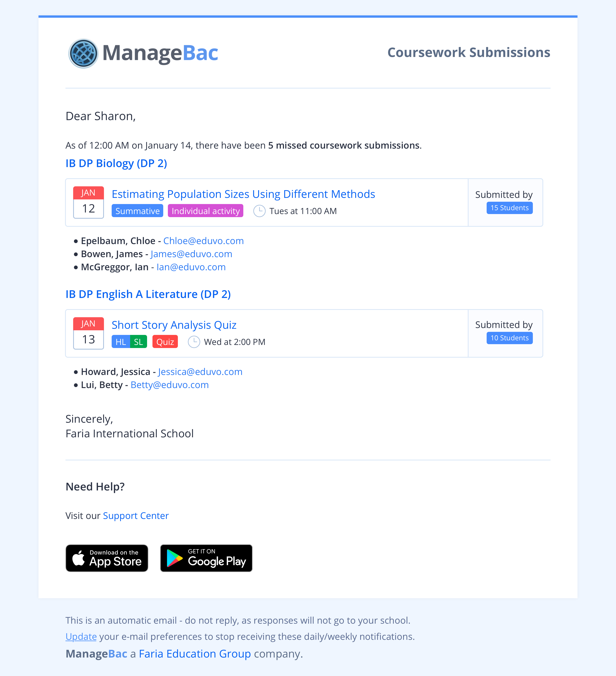This screenshot has height=676, width=616.
Task: Click the ManageBac globe logo icon
Action: [83, 53]
